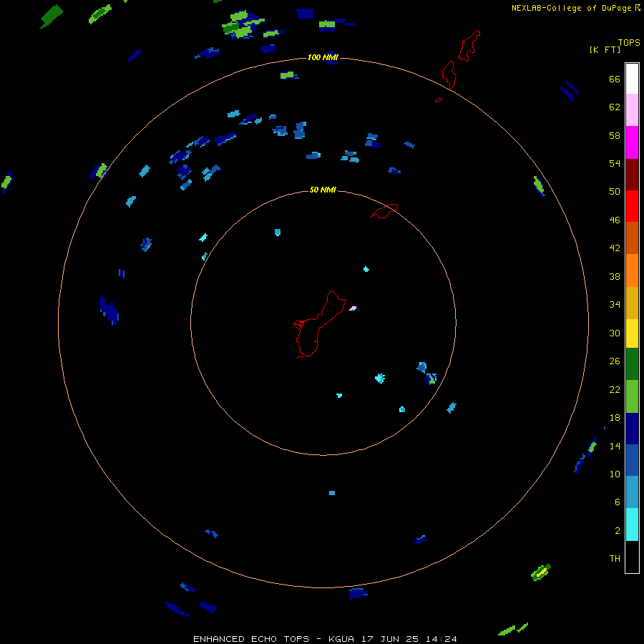Click the "22" legend value
Image resolution: width=644 pixels, height=644 pixels.
[615, 389]
